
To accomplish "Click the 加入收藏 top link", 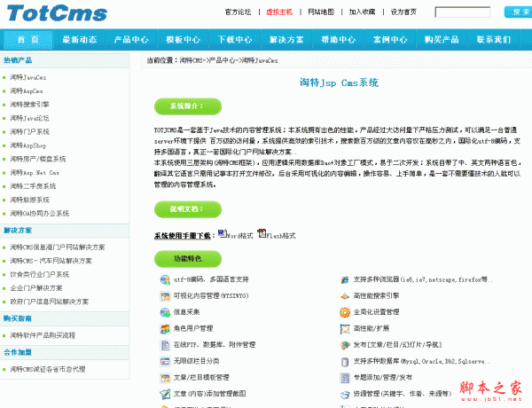I will (x=362, y=12).
